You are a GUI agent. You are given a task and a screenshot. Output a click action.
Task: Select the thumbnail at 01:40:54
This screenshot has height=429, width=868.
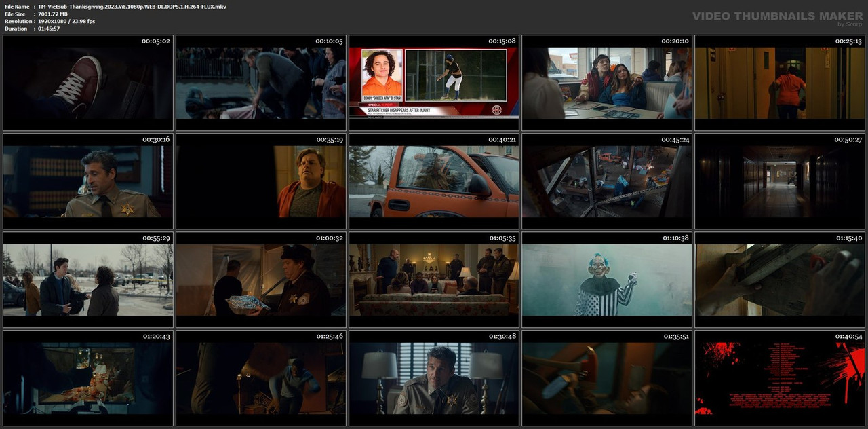coord(780,378)
